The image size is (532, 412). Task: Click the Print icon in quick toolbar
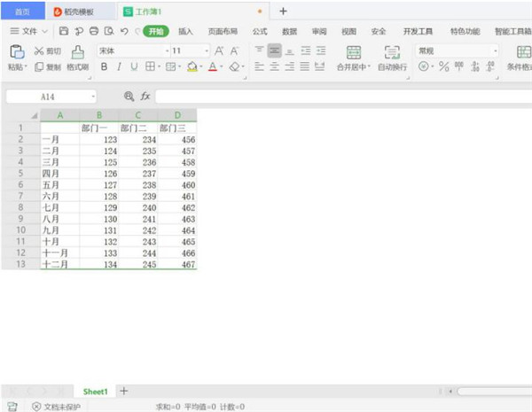click(94, 31)
